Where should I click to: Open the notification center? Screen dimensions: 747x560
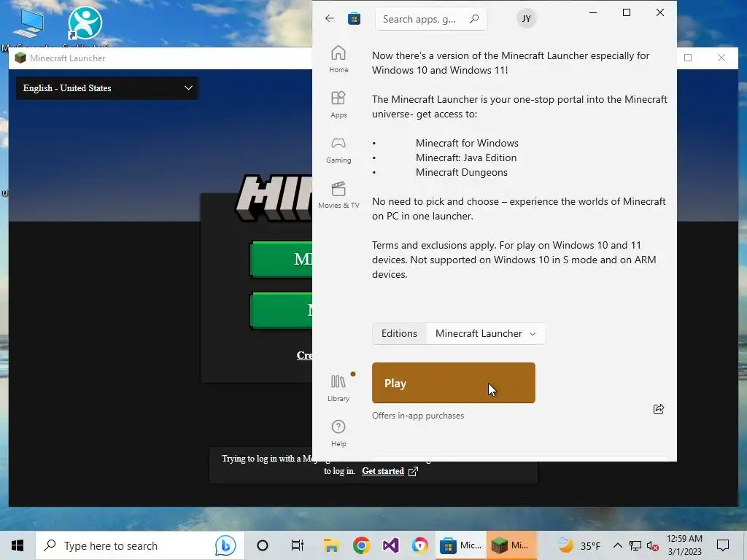[723, 545]
